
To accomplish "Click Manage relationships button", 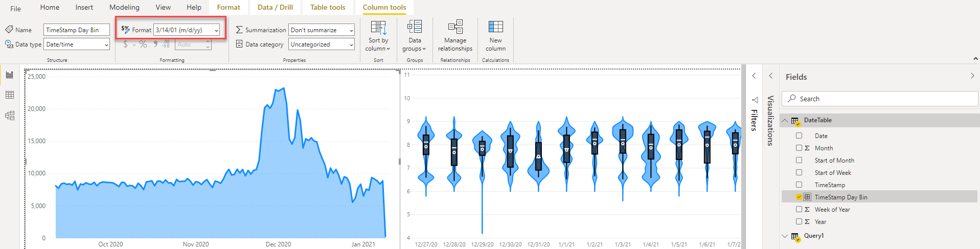I will [x=455, y=36].
